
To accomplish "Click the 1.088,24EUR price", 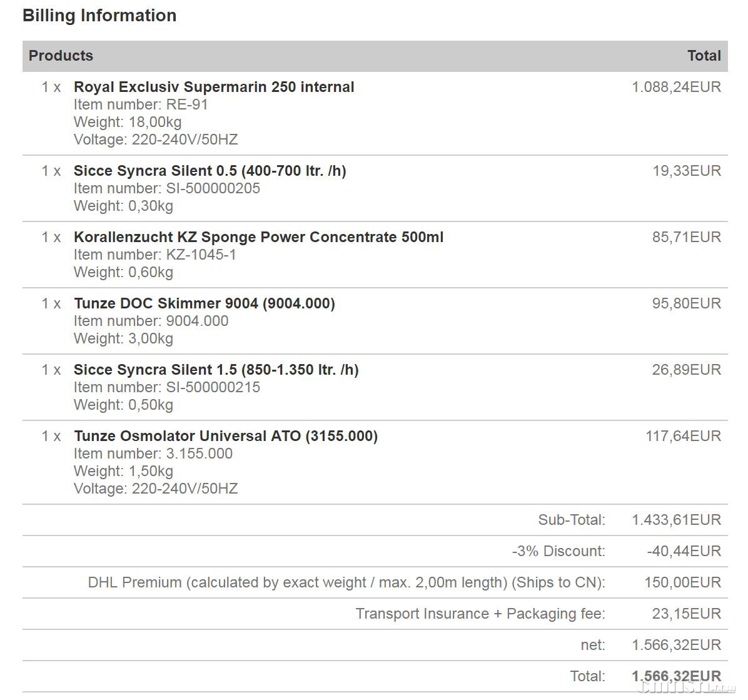I will [676, 87].
